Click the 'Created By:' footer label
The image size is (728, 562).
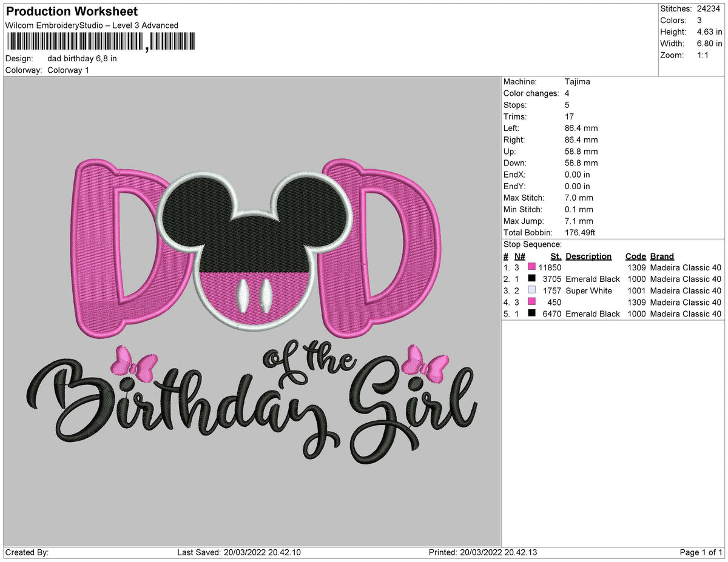tap(27, 552)
